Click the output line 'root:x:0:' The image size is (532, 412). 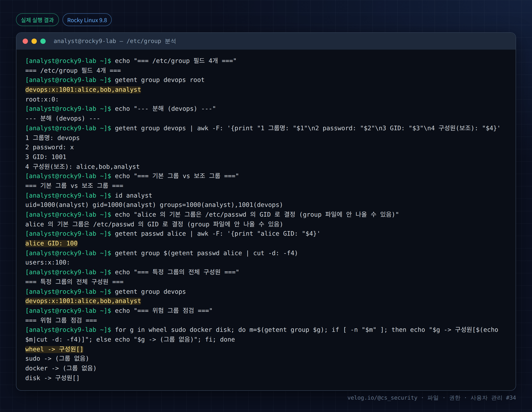pyautogui.click(x=42, y=99)
